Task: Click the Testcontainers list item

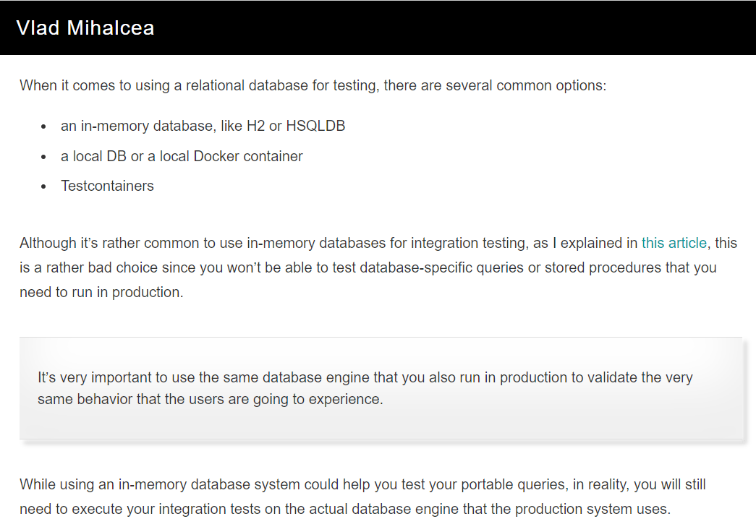Action: click(107, 186)
